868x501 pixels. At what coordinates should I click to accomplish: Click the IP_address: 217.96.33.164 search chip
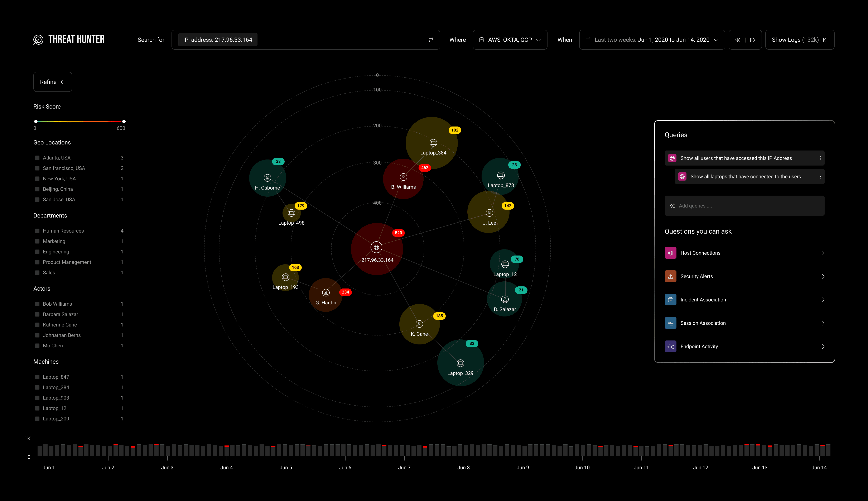tap(218, 40)
